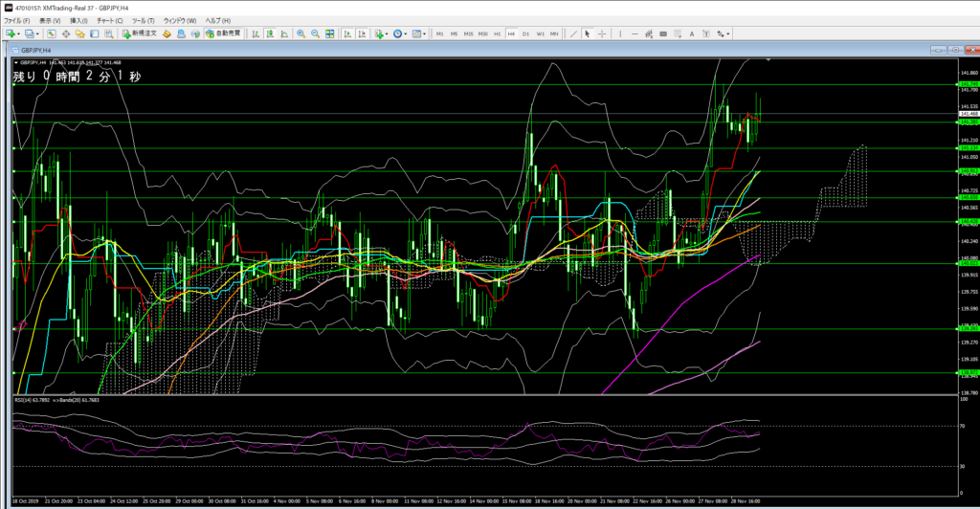Select the equidistant channel tool
The width and height of the screenshot is (980, 509).
[649, 33]
